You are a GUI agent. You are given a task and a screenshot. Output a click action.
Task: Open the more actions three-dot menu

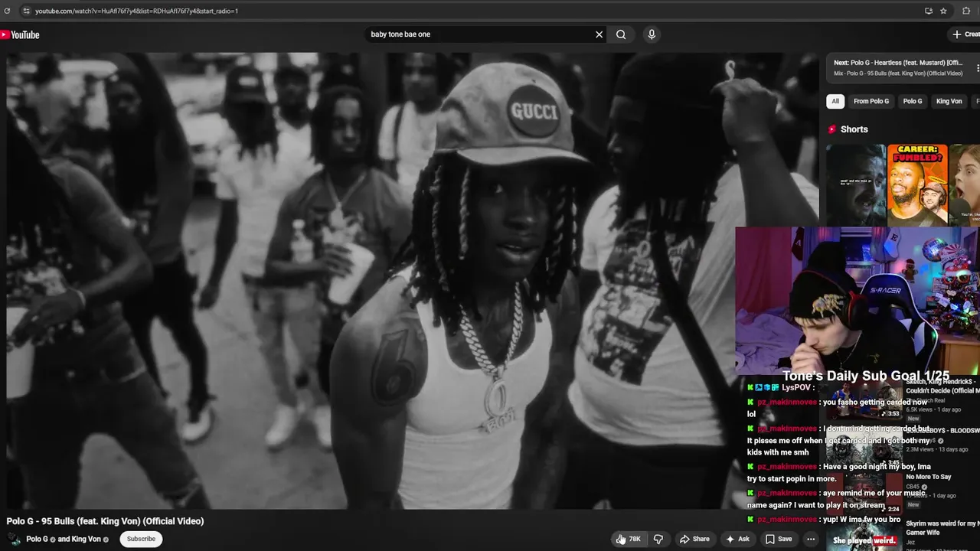point(811,539)
